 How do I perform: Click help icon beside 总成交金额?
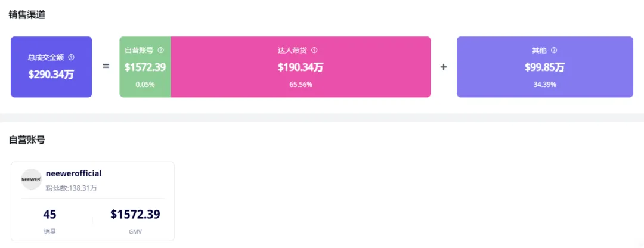pos(72,58)
